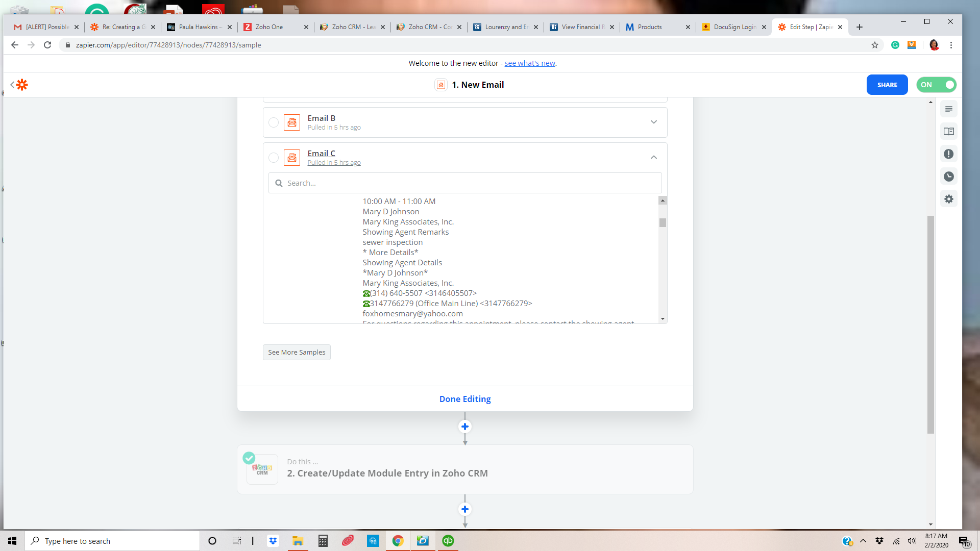Go back in browser history
Viewport: 980px width, 551px height.
[x=15, y=45]
